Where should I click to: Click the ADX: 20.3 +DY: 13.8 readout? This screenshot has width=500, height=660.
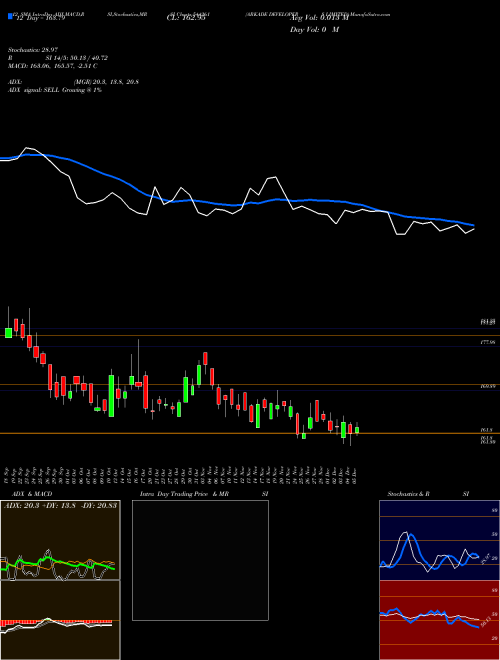pyautogui.click(x=61, y=505)
